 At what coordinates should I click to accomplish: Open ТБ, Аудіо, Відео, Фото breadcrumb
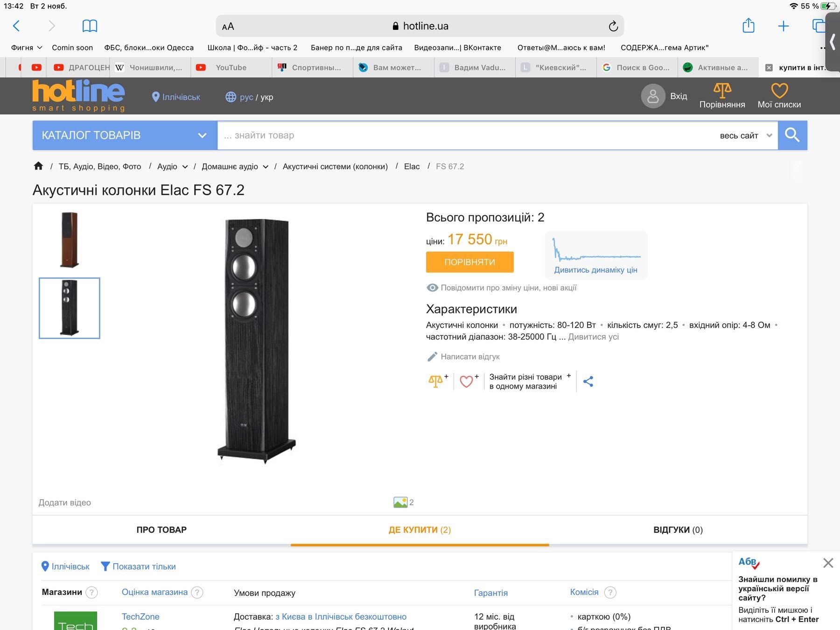coord(100,167)
